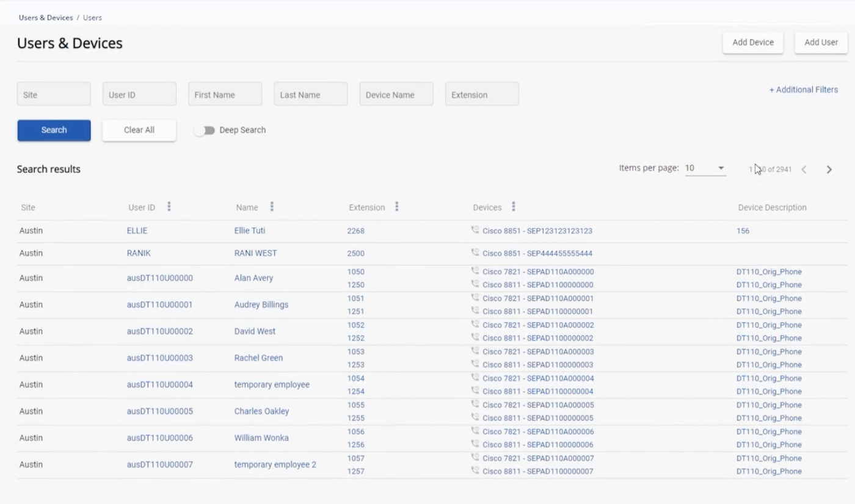This screenshot has height=504, width=855.
Task: Click phone icon beside SEPAD110A000005
Action: (x=475, y=404)
